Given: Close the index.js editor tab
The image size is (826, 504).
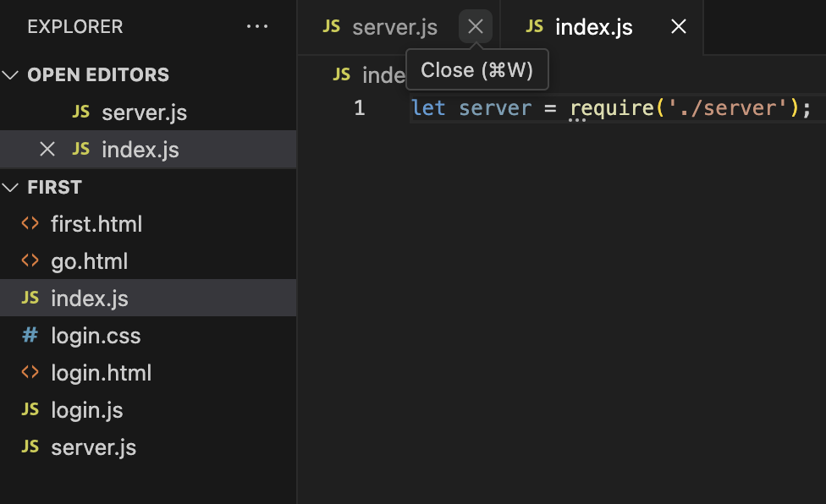Looking at the screenshot, I should coord(679,27).
